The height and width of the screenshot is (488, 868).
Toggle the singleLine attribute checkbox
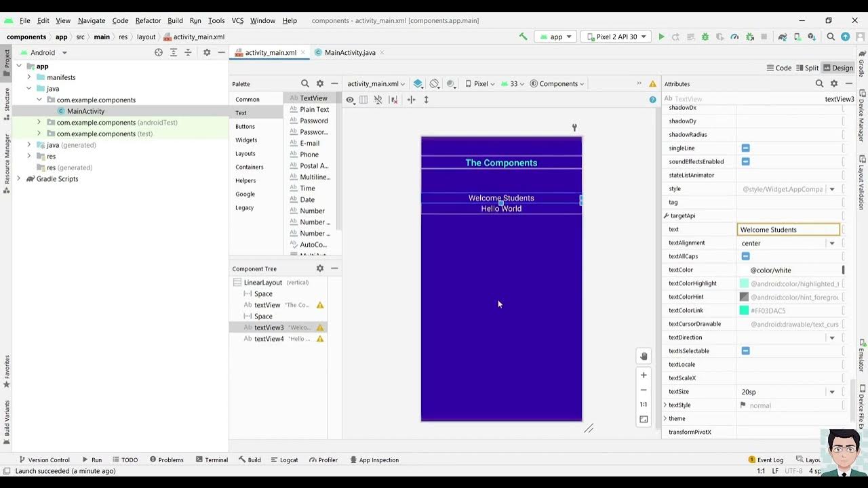pyautogui.click(x=745, y=148)
